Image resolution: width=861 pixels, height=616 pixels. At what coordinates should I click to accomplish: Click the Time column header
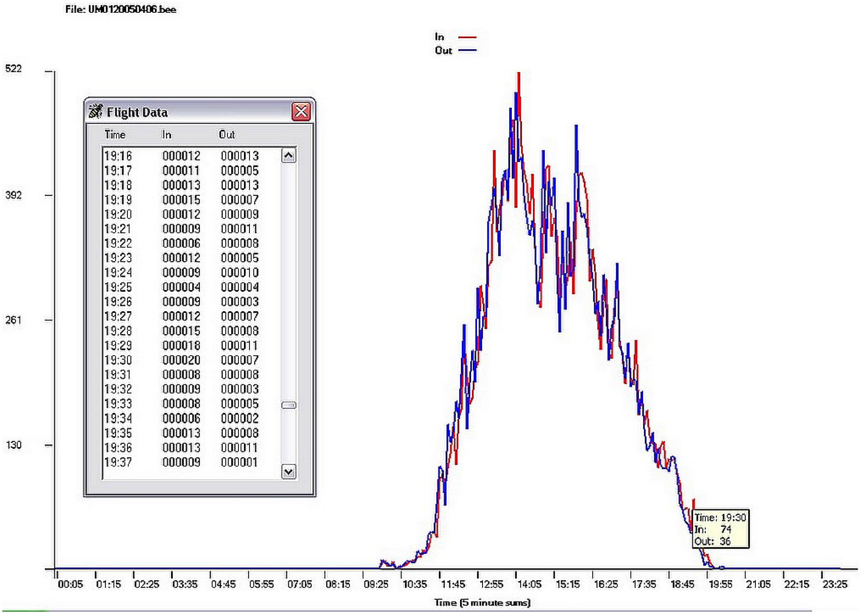115,135
